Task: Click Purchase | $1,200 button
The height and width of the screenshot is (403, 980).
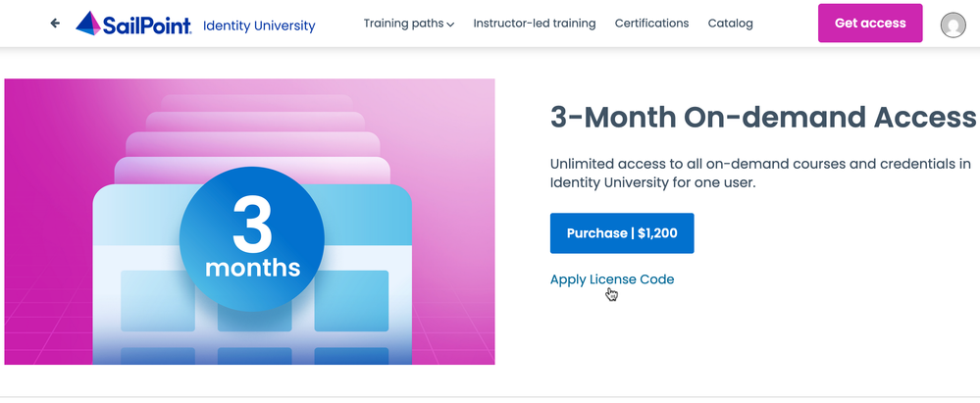Action: click(x=621, y=233)
